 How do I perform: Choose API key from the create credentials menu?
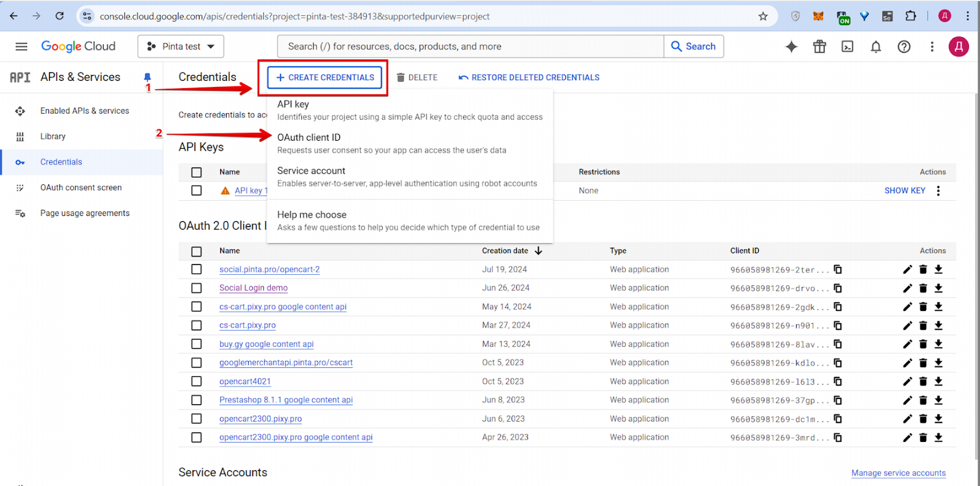pyautogui.click(x=410, y=110)
